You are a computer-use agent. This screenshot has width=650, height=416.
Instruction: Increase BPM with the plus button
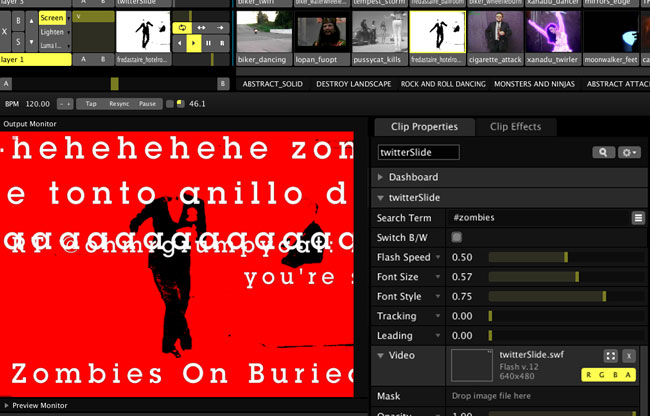click(69, 104)
